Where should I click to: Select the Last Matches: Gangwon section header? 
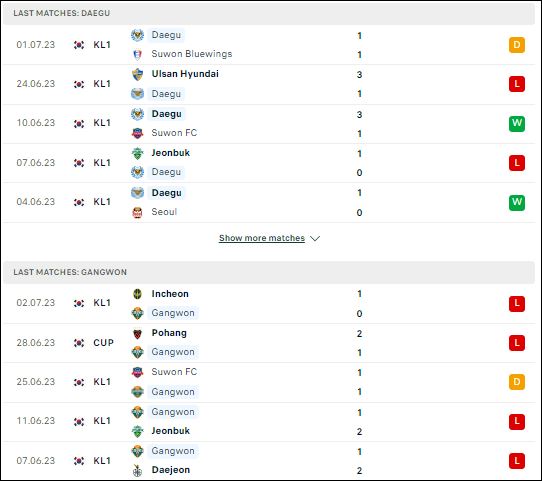point(269,272)
